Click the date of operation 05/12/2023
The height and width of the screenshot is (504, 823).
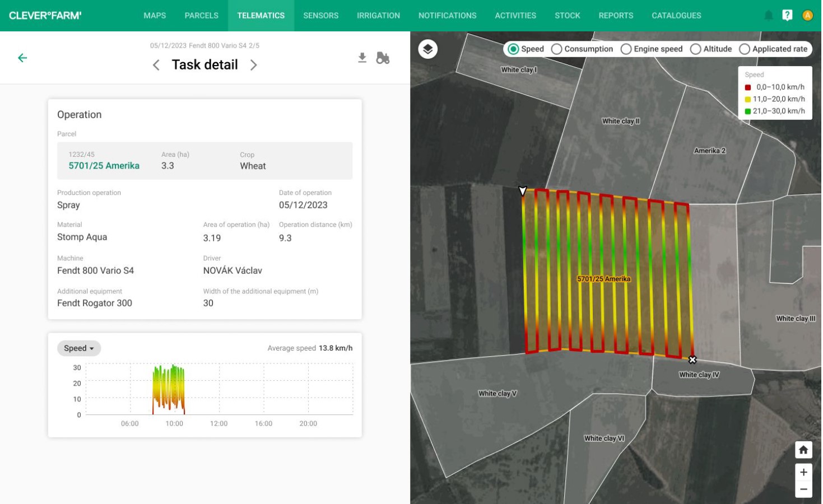303,205
